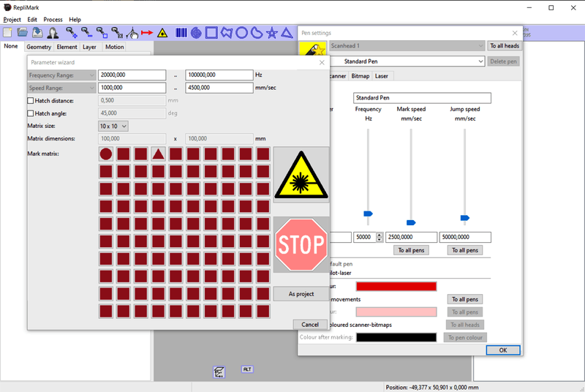The width and height of the screenshot is (585, 392).
Task: Click the open folder toolbar icon
Action: (x=22, y=32)
